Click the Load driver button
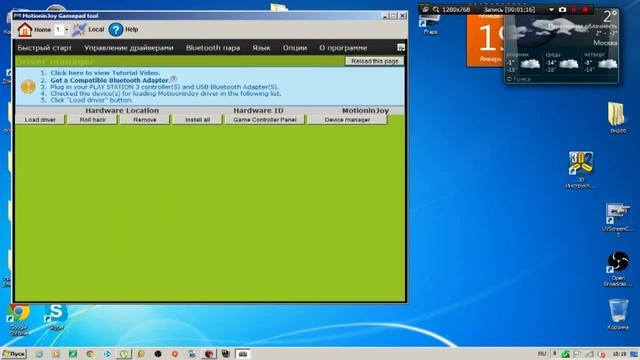The image size is (640, 360). (x=40, y=120)
